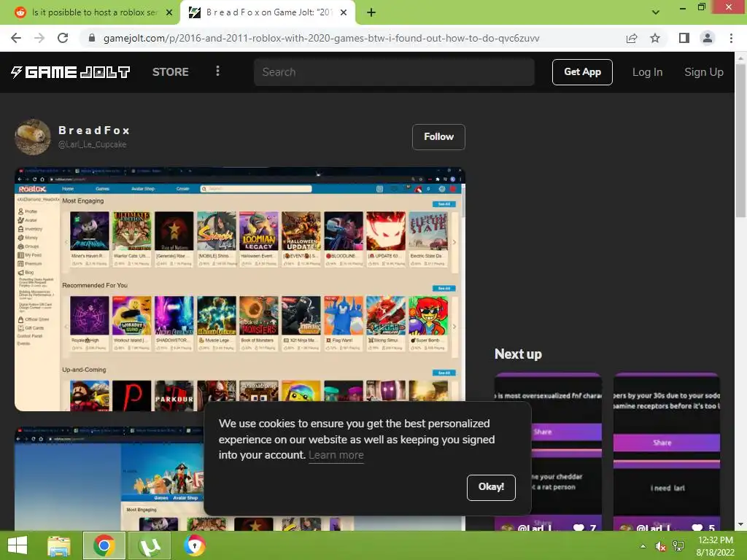Reload the current page
This screenshot has width=747, height=560.
pyautogui.click(x=63, y=38)
